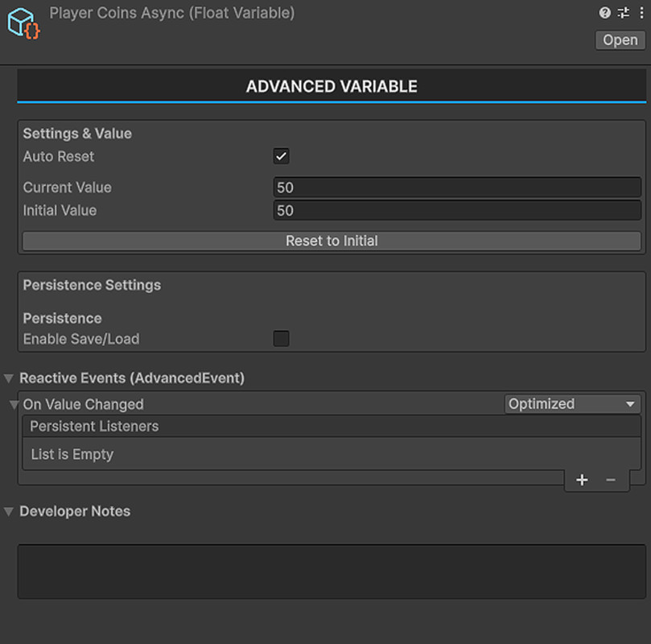
Task: Remove a listener with the minus icon
Action: [610, 480]
